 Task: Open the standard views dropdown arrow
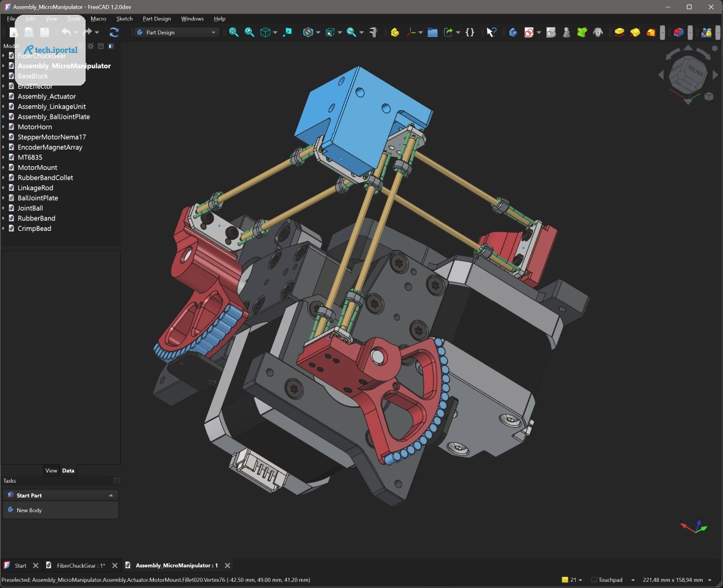tap(275, 32)
